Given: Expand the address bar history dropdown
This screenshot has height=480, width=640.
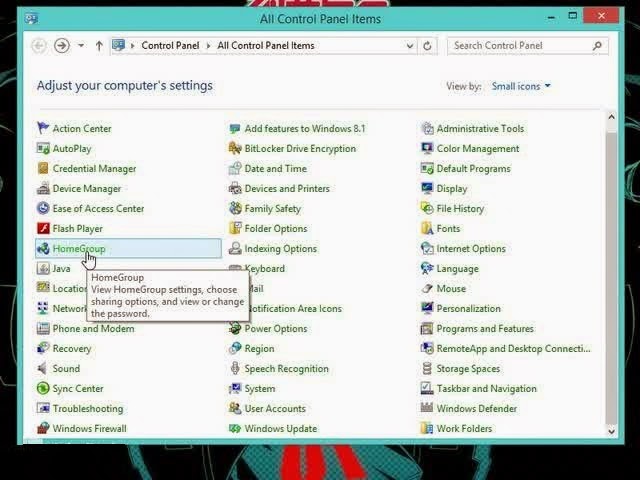Looking at the screenshot, I should pos(410,46).
